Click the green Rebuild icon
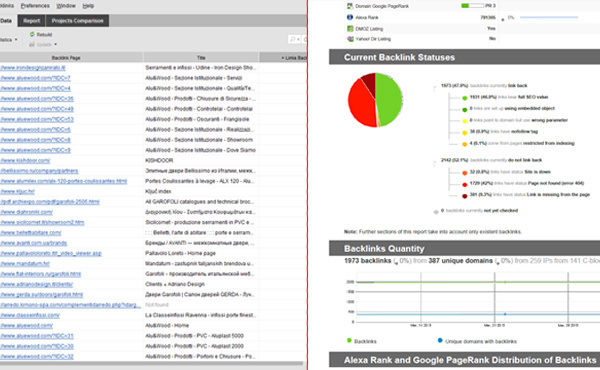This screenshot has width=600, height=370. 32,34
